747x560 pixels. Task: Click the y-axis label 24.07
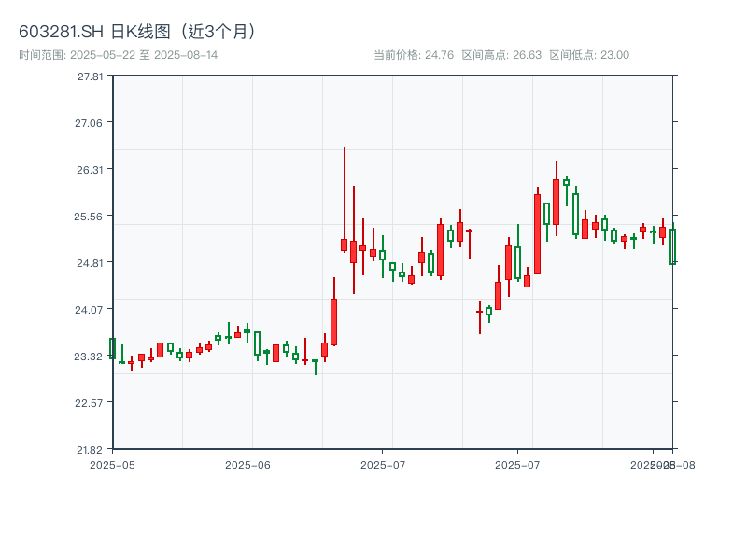89,310
